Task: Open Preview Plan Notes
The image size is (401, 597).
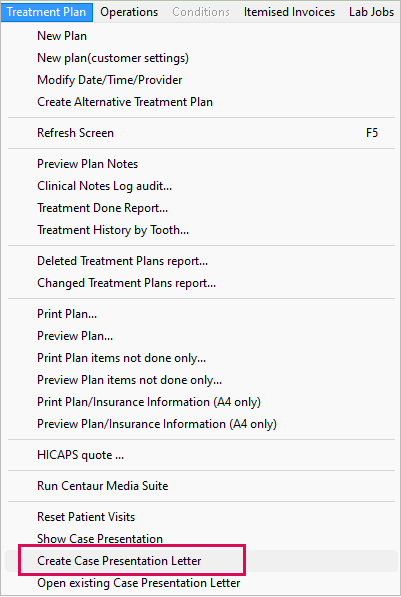Action: pyautogui.click(x=201, y=164)
